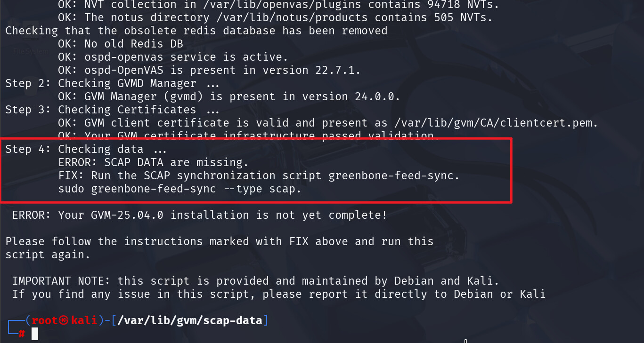Click the root username in the prompt

click(x=45, y=321)
